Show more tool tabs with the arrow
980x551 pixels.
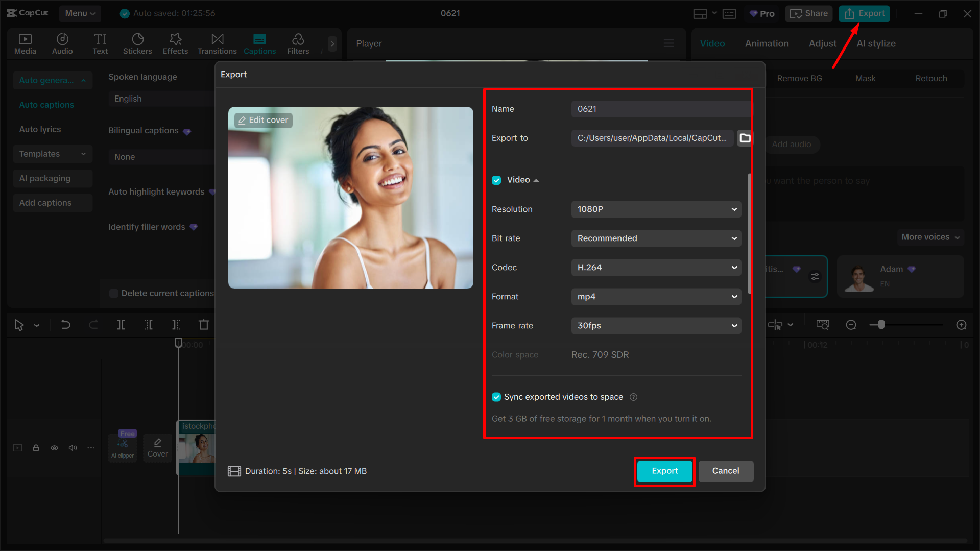(332, 44)
